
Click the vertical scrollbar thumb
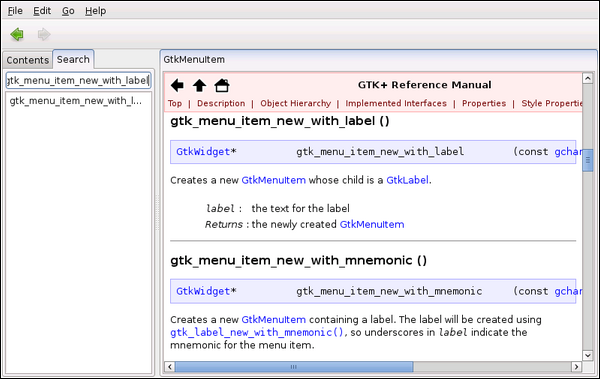click(x=588, y=160)
